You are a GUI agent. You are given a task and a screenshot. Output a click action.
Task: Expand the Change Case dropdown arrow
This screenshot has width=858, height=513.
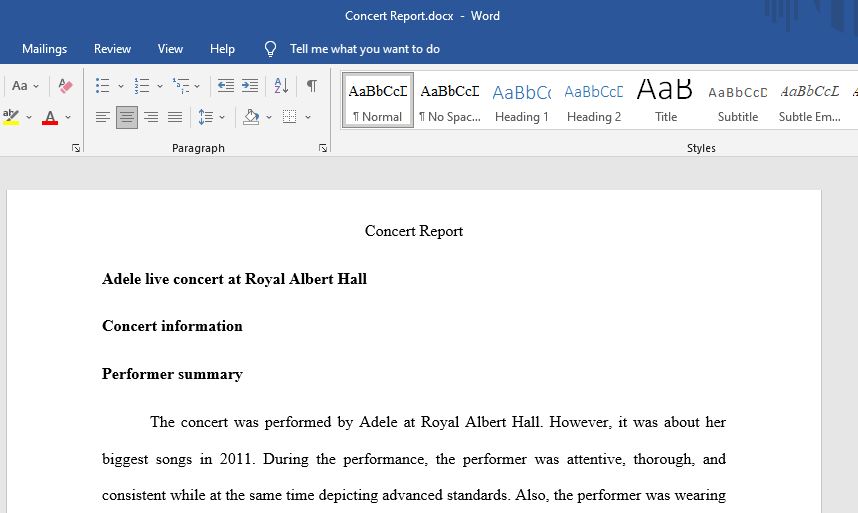point(36,86)
